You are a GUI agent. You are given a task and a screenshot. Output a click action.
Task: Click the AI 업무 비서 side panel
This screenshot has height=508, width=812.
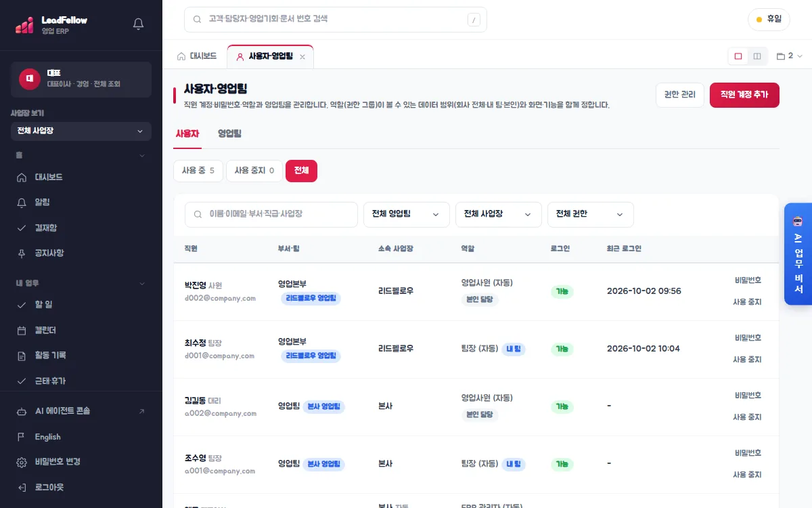(798, 254)
